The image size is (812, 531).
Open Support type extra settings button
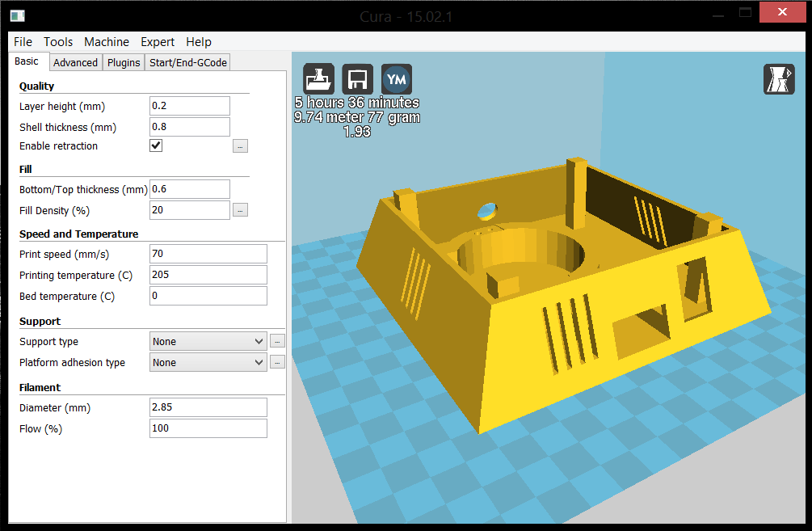(x=278, y=341)
